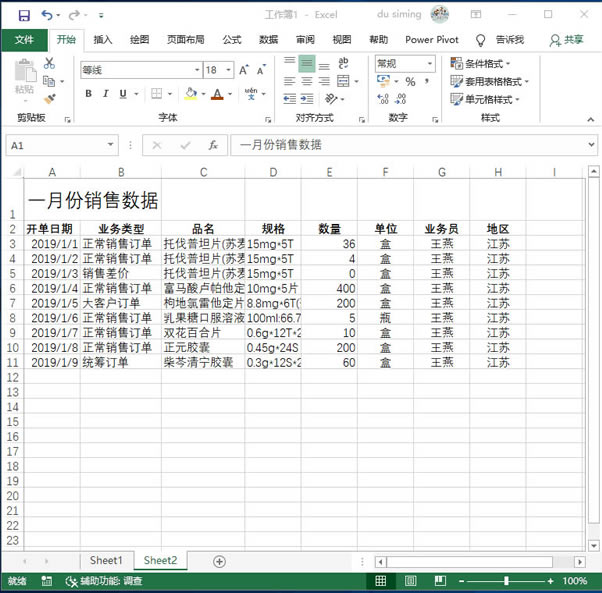Open the fill color dropdown arrow
This screenshot has height=593, width=602.
point(203,94)
